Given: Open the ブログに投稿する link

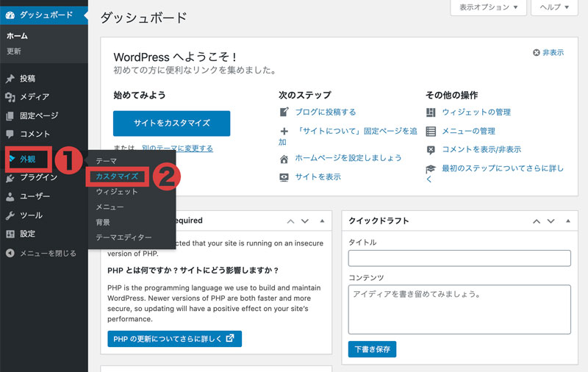Looking at the screenshot, I should click(x=326, y=112).
